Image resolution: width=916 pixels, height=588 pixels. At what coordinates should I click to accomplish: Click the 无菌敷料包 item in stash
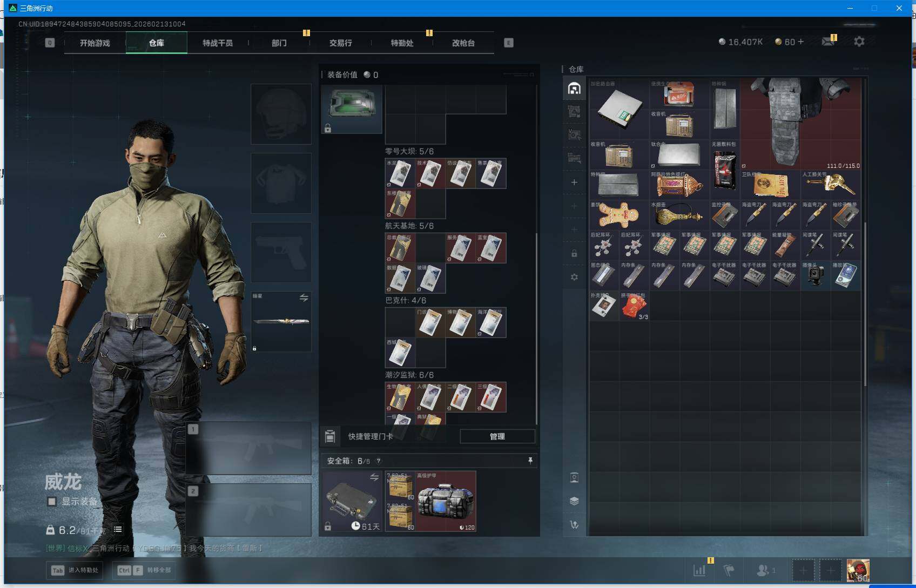724,170
